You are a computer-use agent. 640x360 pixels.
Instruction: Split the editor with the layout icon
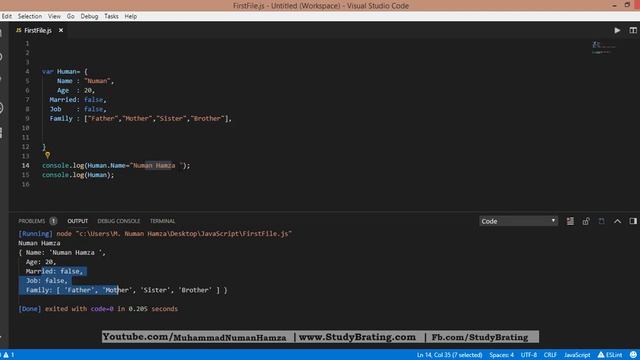(x=633, y=30)
